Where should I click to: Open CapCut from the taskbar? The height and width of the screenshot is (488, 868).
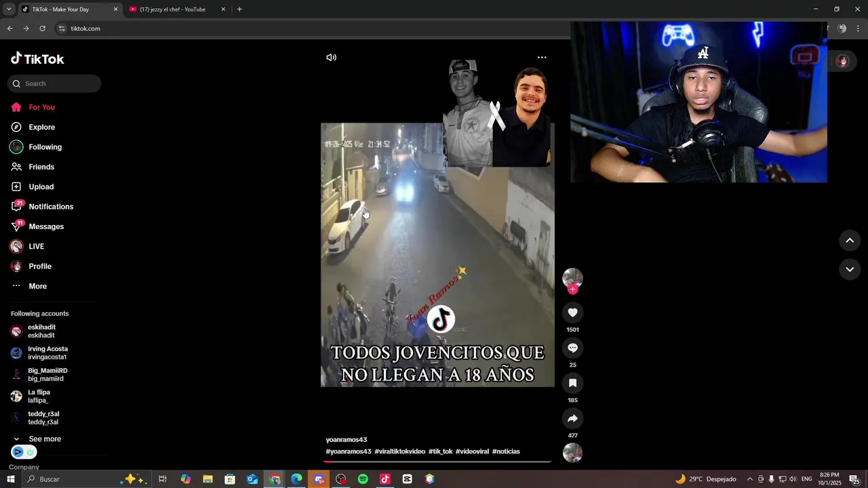(x=407, y=479)
